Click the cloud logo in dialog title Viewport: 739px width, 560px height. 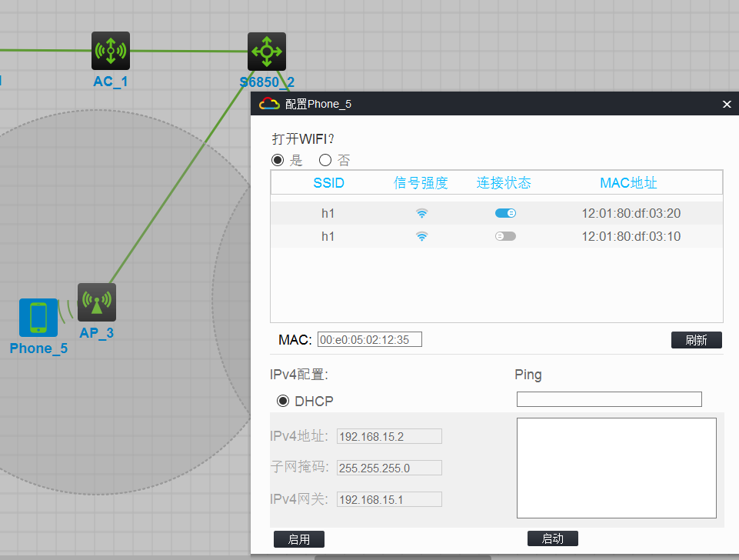[270, 104]
